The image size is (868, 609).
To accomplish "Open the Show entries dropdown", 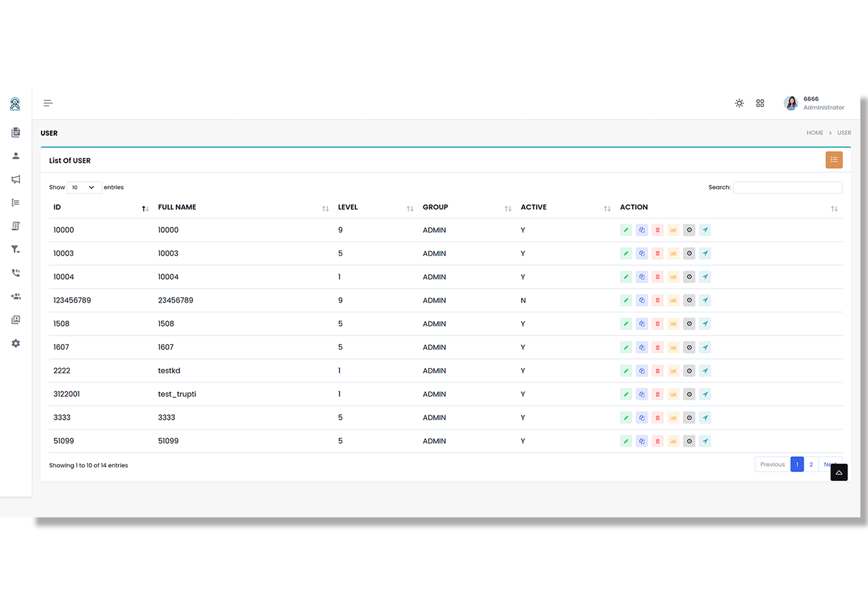I will point(84,188).
